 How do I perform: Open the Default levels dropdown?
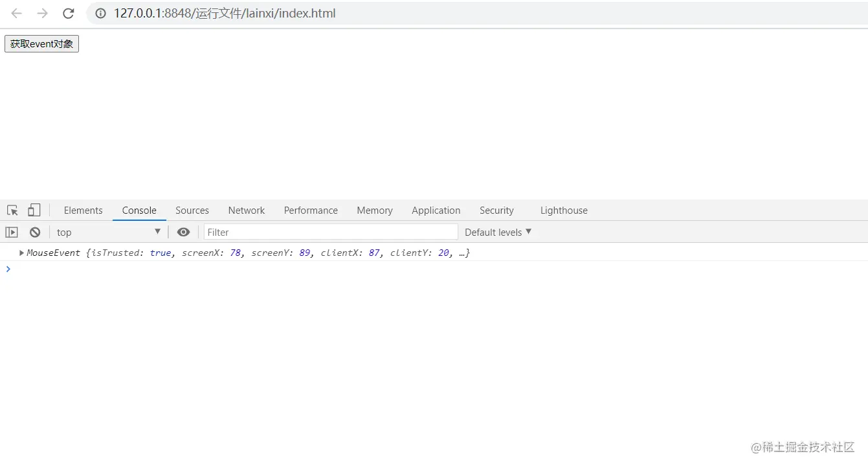498,232
